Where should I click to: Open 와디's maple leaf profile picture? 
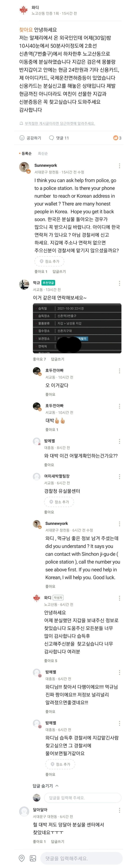coord(24,10)
